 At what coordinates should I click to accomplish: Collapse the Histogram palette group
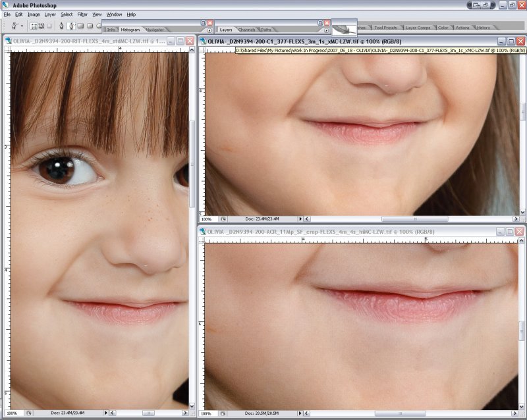tap(203, 23)
